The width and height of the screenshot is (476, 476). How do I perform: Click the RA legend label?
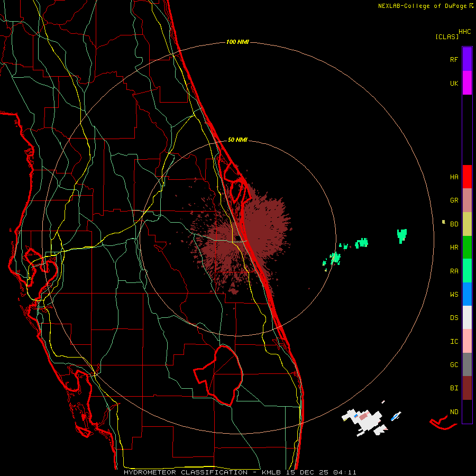click(x=454, y=271)
